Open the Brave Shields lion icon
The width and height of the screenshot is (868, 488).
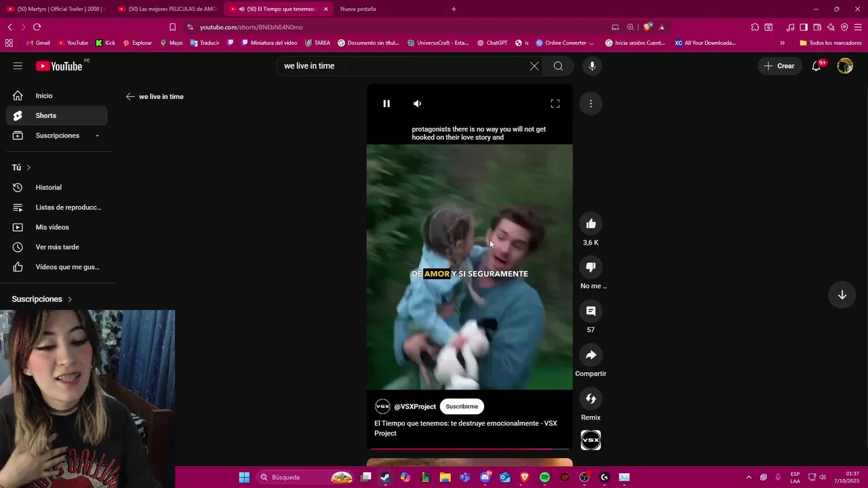click(648, 27)
